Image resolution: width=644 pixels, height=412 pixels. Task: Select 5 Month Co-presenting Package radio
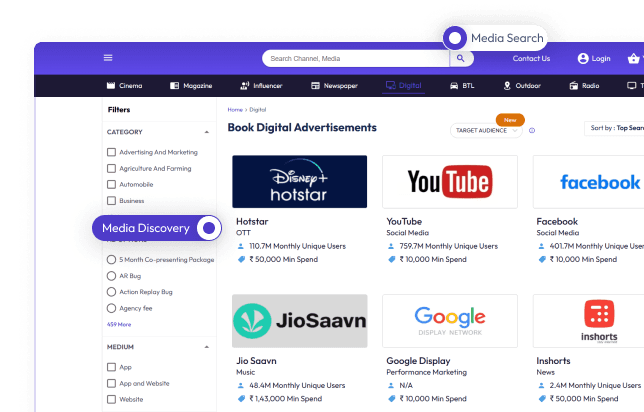click(x=111, y=260)
